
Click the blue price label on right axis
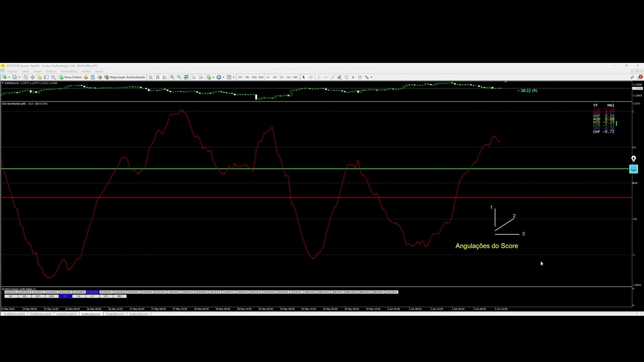click(x=633, y=169)
